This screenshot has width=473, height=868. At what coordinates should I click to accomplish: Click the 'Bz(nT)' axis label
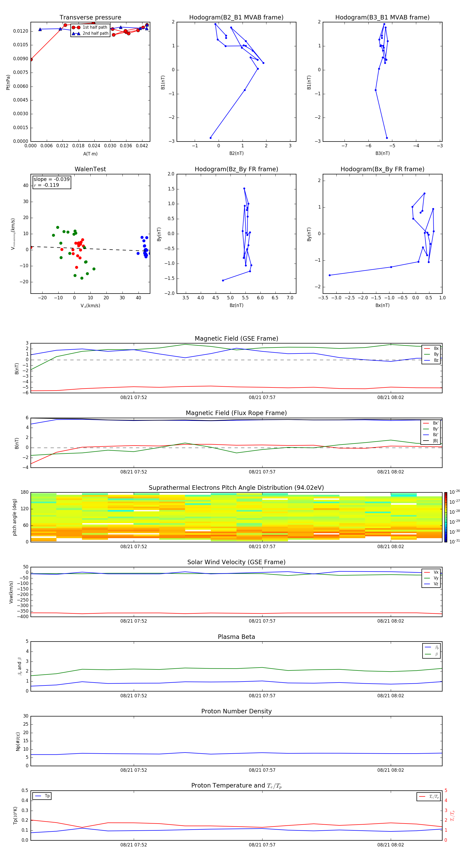(x=236, y=305)
